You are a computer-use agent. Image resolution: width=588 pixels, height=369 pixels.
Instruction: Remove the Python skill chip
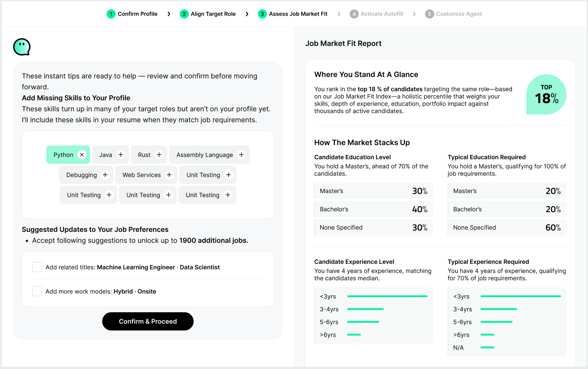pos(82,155)
